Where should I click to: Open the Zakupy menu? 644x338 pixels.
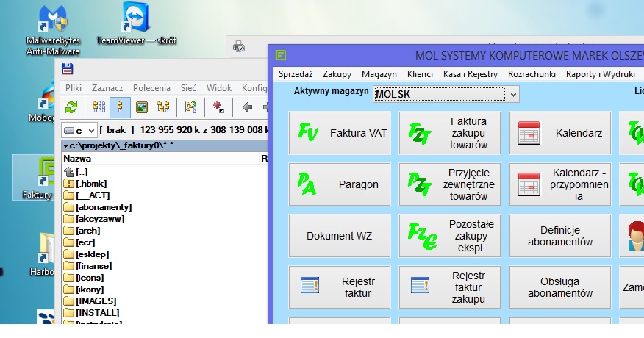(337, 74)
